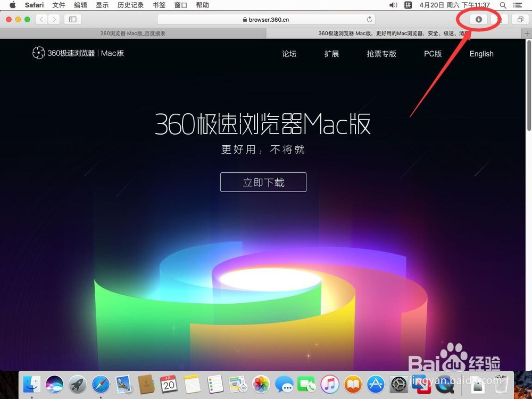Open System Preferences from the Dock
The width and height of the screenshot is (532, 399).
click(398, 385)
